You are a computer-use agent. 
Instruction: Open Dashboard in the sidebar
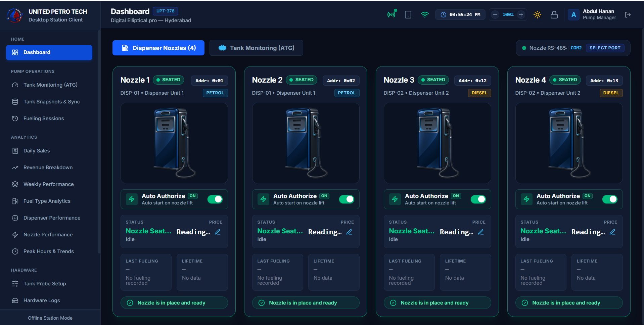(49, 52)
